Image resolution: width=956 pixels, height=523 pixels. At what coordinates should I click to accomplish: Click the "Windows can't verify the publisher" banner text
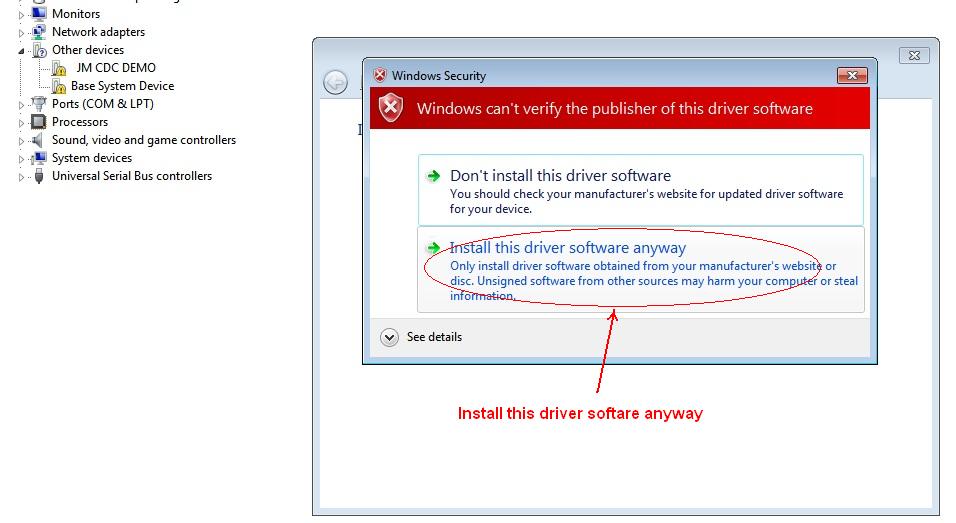pos(615,109)
